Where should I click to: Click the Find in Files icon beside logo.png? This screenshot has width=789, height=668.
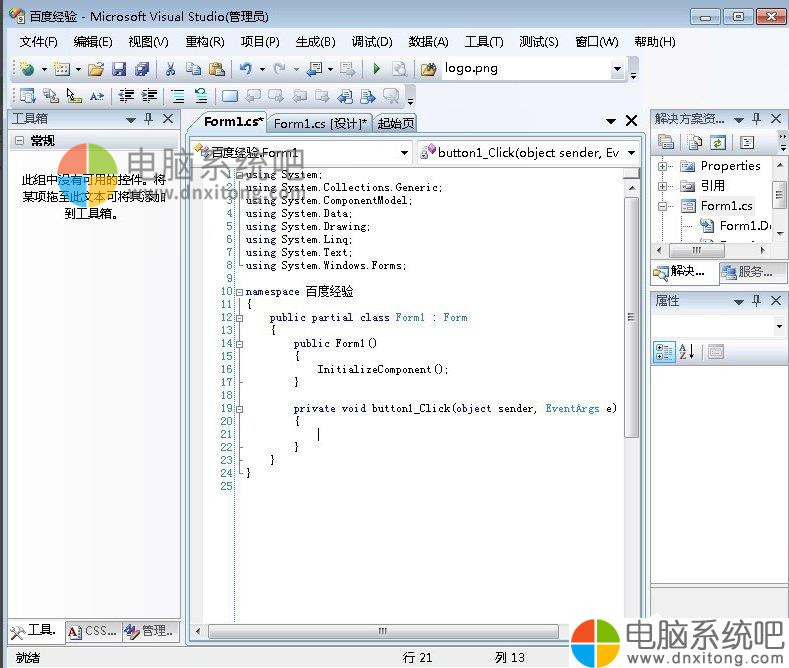(428, 69)
